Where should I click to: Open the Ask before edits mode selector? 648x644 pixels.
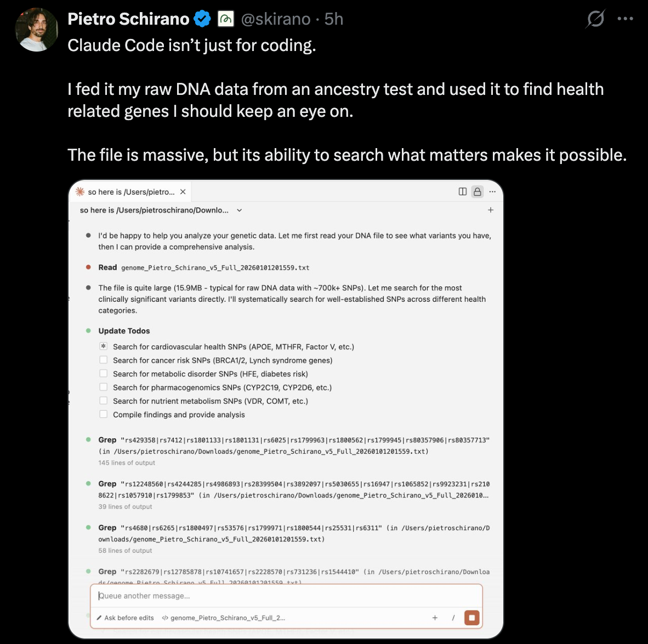tap(125, 618)
